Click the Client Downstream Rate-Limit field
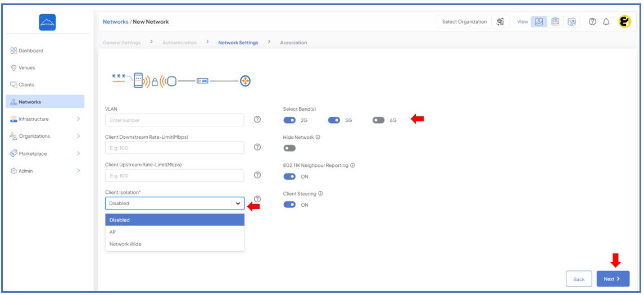This screenshot has width=644, height=295. pos(175,147)
